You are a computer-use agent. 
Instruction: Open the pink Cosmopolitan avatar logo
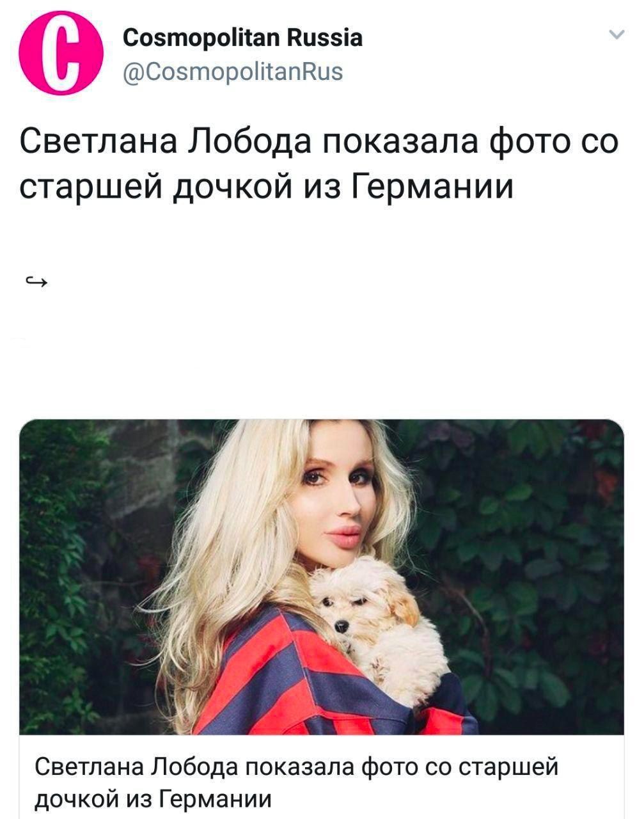click(x=61, y=56)
